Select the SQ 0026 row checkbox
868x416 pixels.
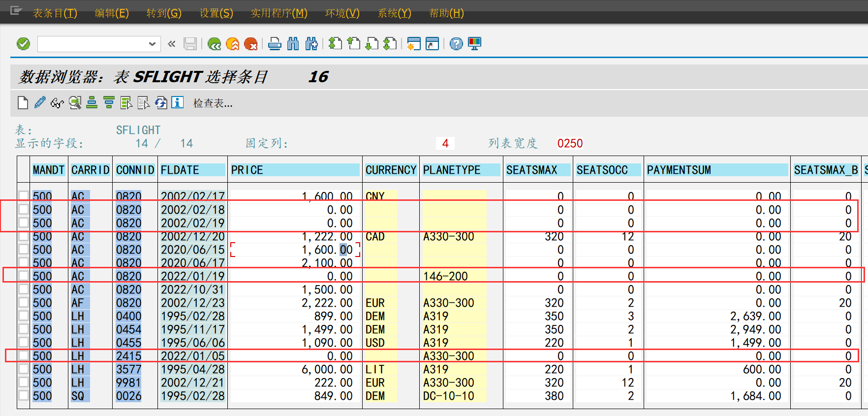pos(24,395)
